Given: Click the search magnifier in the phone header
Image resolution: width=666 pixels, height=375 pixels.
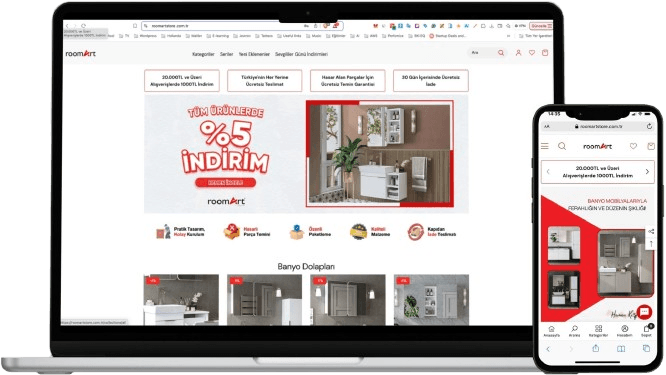Looking at the screenshot, I should click(562, 146).
